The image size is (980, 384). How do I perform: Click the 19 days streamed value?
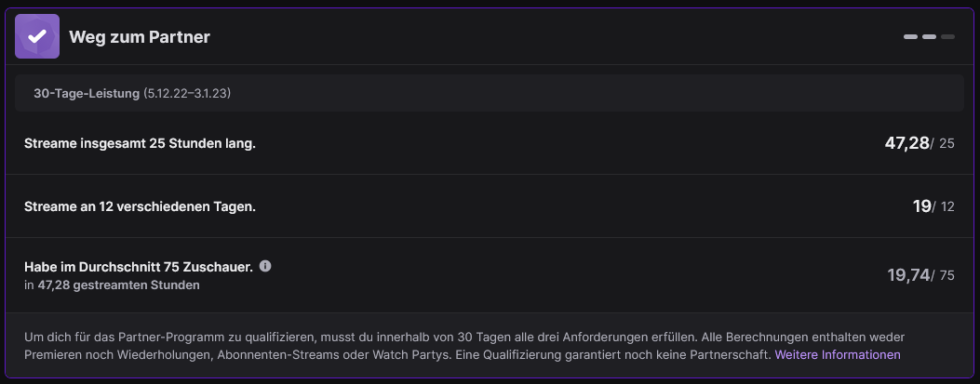(921, 205)
